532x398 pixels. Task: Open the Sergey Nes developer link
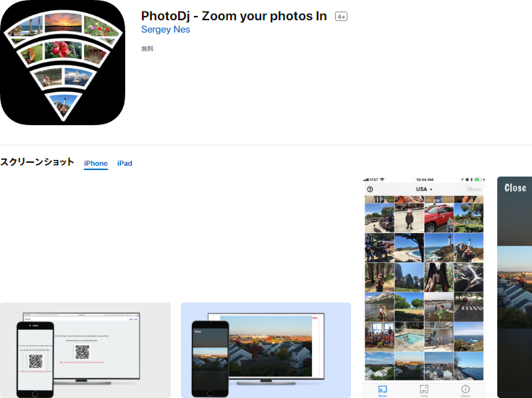click(166, 30)
